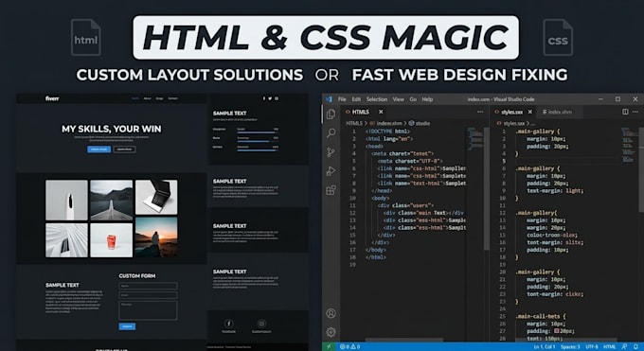Click the red can gallery thumbnail
Image resolution: width=644 pixels, height=351 pixels.
pos(112,240)
